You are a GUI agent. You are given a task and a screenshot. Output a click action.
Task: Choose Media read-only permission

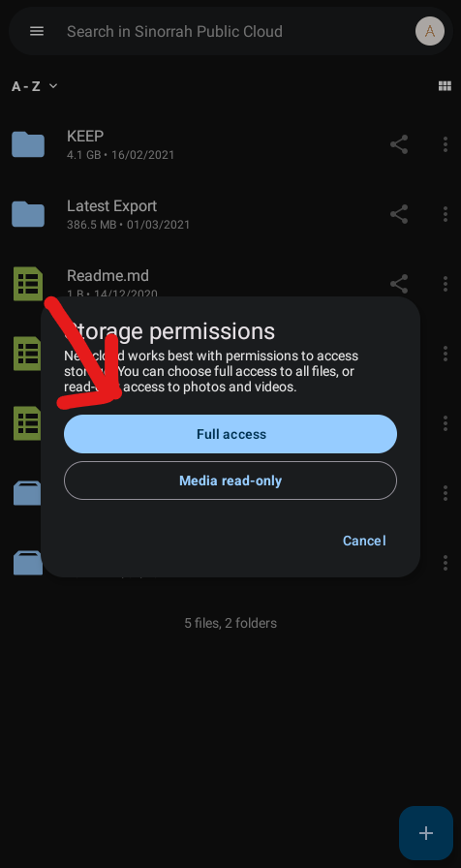(x=230, y=480)
